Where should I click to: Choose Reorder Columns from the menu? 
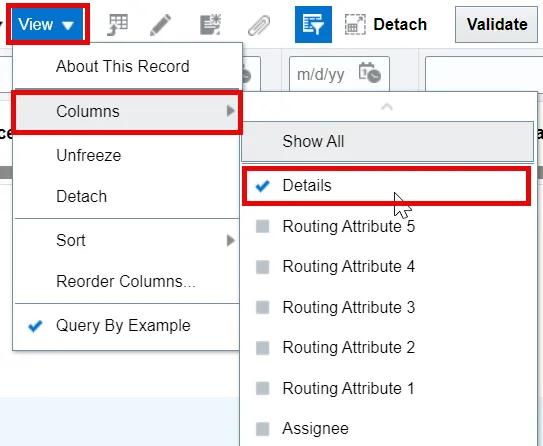[127, 281]
